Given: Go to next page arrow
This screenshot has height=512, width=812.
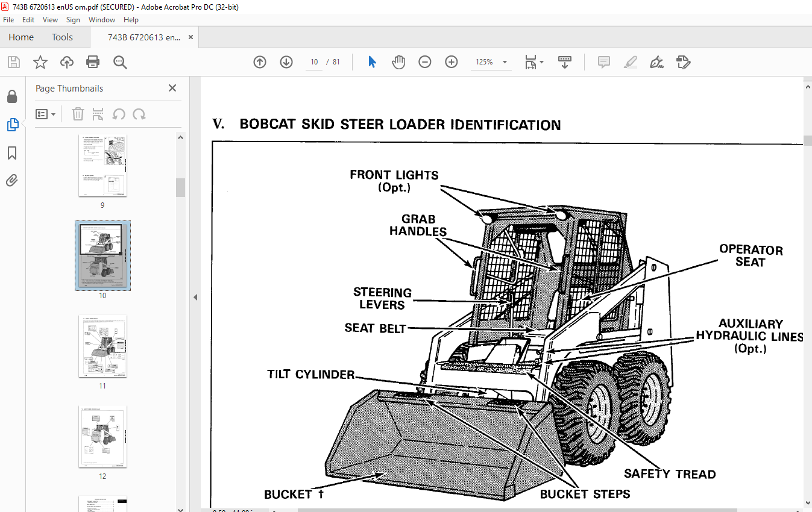Looking at the screenshot, I should point(286,62).
